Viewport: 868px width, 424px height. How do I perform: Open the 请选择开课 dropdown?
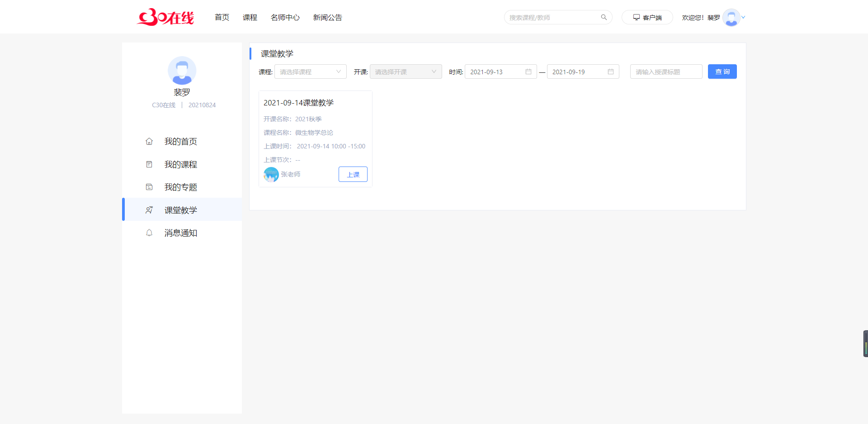click(x=406, y=71)
